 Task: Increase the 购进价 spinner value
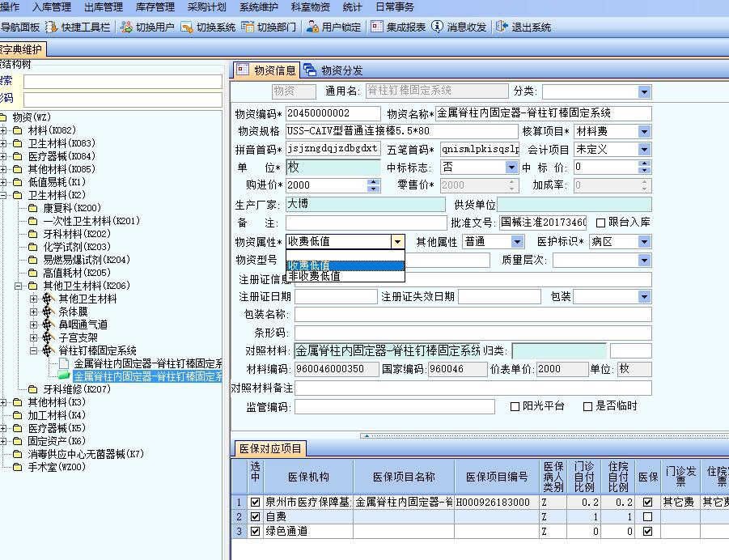point(373,182)
